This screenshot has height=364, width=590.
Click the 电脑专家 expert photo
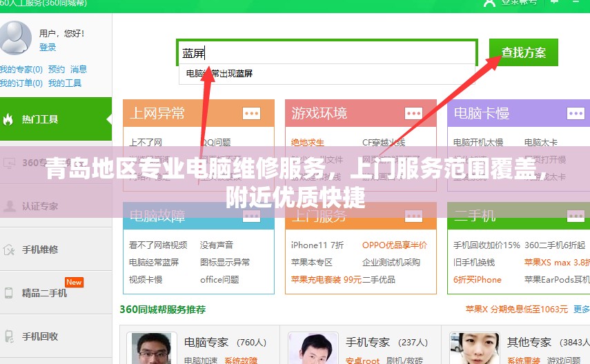[x=152, y=348]
